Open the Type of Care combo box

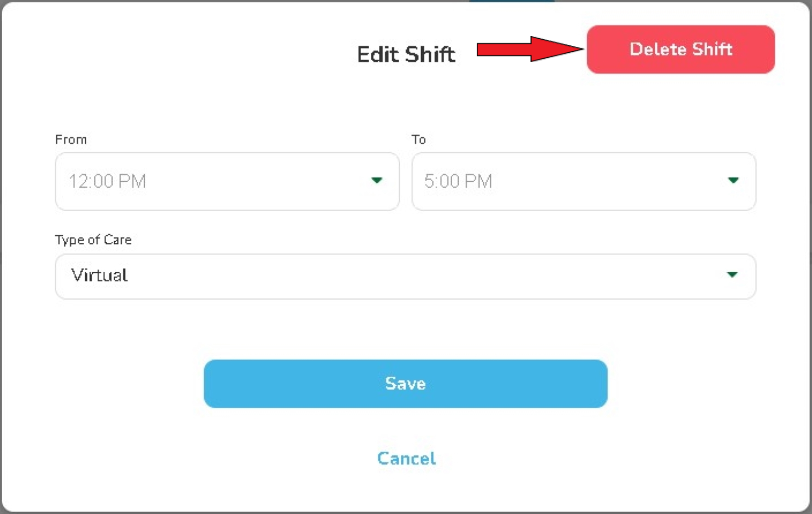(405, 276)
